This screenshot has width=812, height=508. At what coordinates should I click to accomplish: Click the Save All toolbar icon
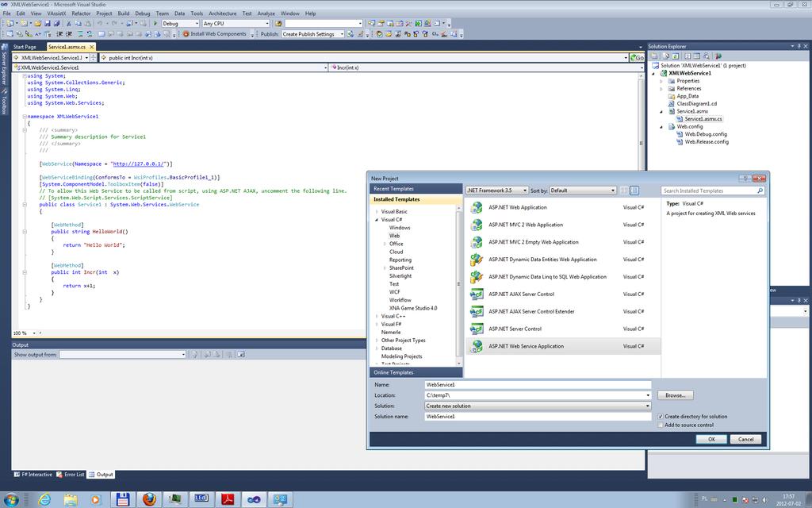[56, 23]
